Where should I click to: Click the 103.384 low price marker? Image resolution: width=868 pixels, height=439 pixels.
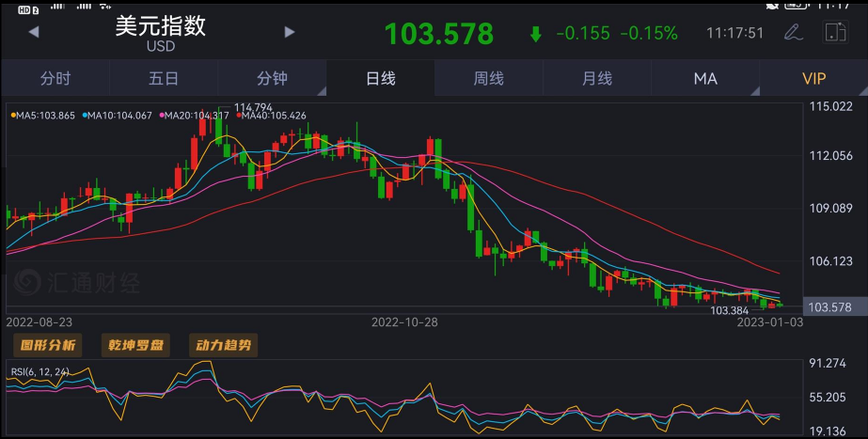(x=729, y=310)
